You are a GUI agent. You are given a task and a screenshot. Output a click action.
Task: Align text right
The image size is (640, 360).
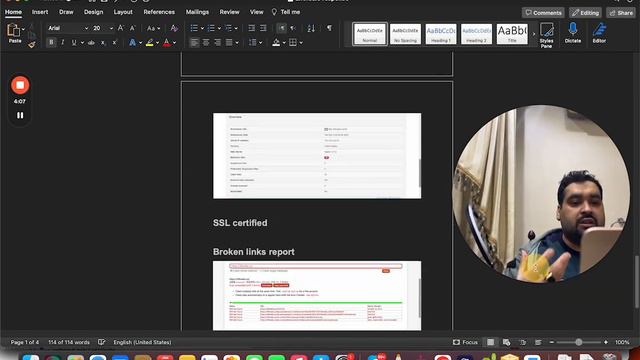(x=218, y=42)
